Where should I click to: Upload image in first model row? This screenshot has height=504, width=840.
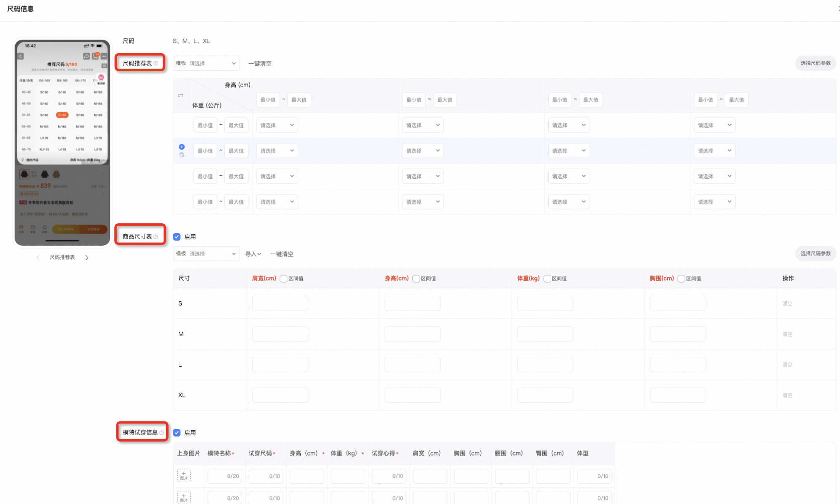(183, 475)
